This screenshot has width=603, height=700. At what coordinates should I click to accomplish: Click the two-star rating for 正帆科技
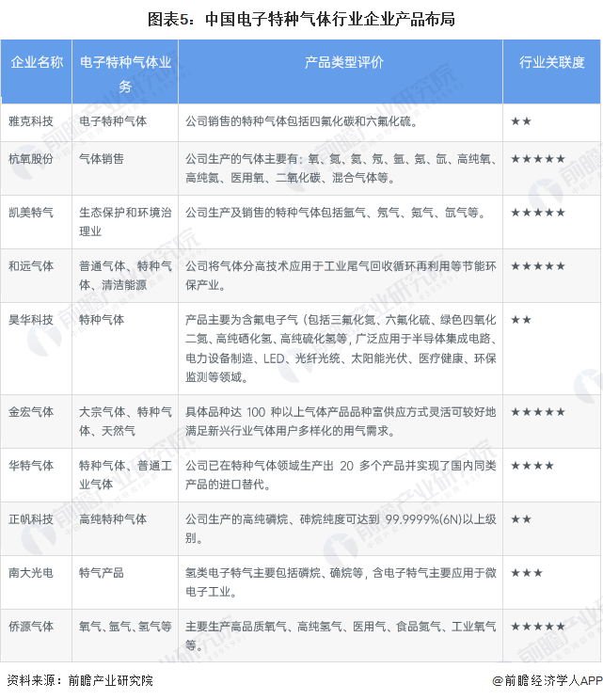(521, 519)
